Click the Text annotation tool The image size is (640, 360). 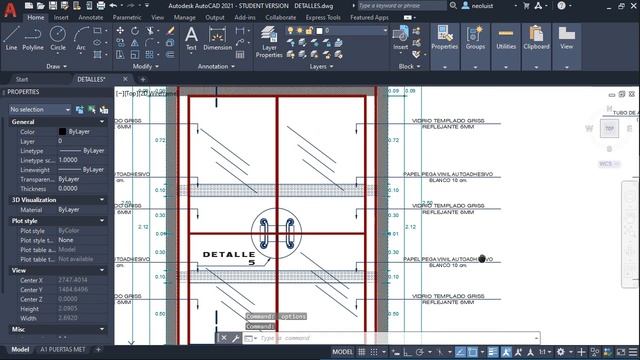tap(191, 38)
